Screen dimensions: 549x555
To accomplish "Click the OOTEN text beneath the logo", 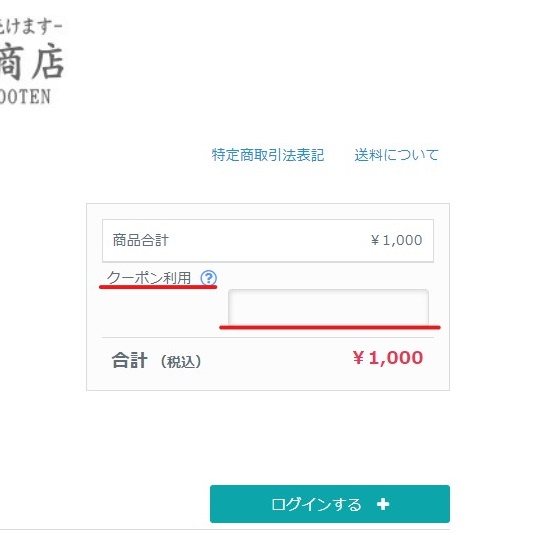I will click(25, 97).
